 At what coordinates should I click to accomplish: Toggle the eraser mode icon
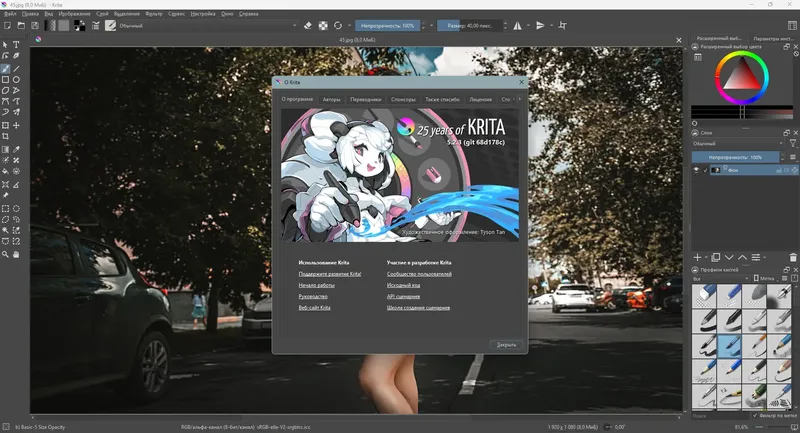[308, 26]
